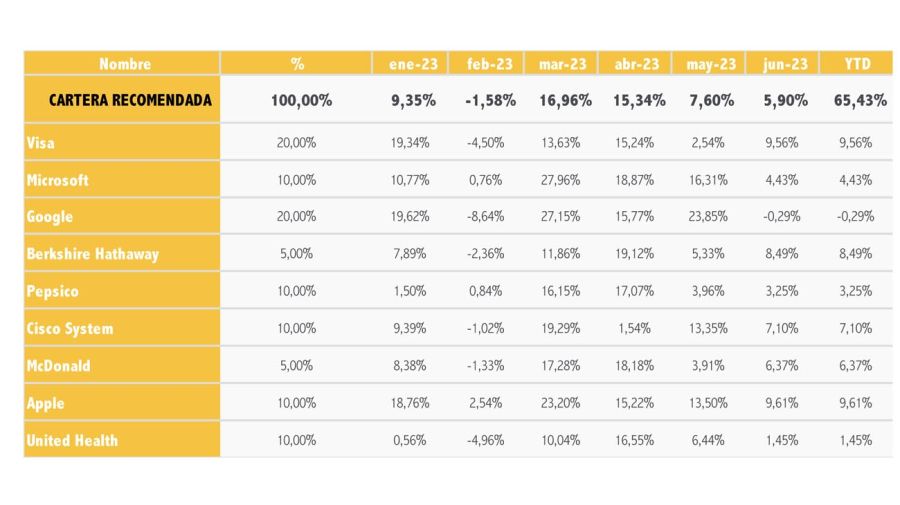
Task: Click the abr-23 column header
Action: (637, 64)
